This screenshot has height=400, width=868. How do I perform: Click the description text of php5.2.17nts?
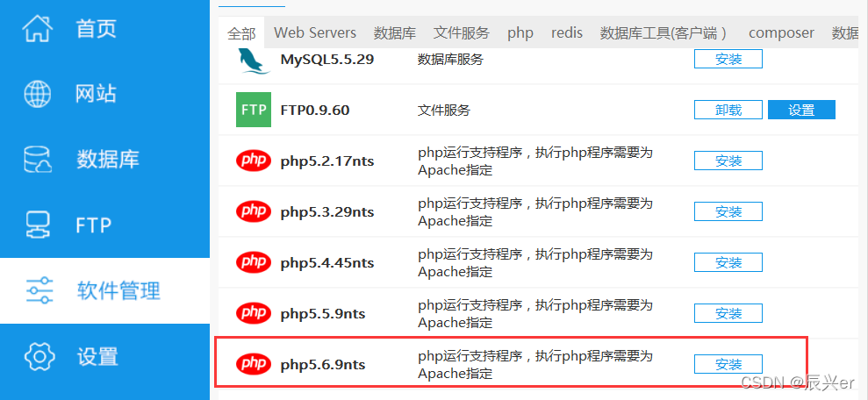click(x=535, y=161)
